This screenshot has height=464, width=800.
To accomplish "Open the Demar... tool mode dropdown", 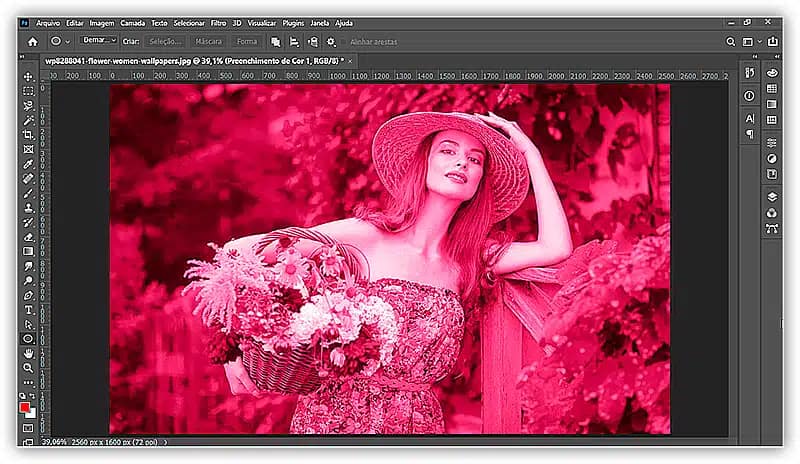I will coord(98,40).
